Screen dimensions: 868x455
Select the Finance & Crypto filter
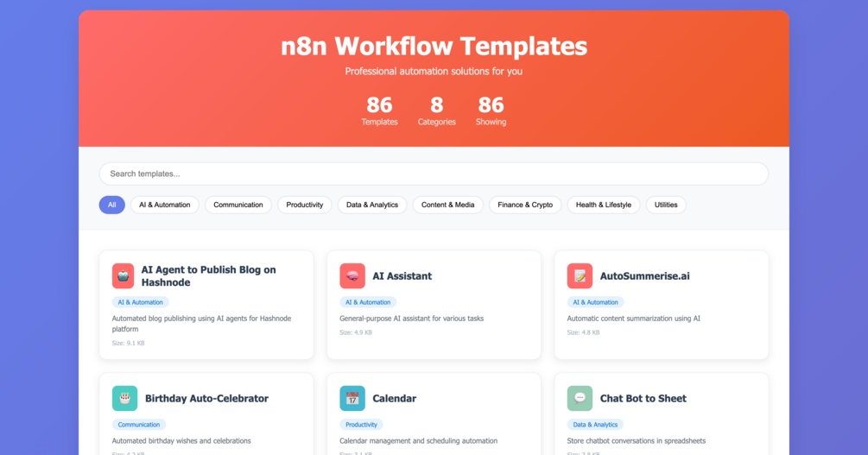[x=525, y=205]
